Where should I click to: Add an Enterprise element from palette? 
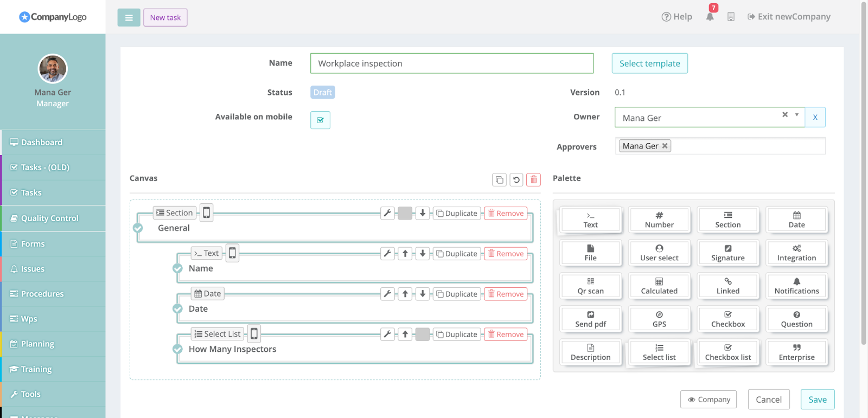[796, 352]
